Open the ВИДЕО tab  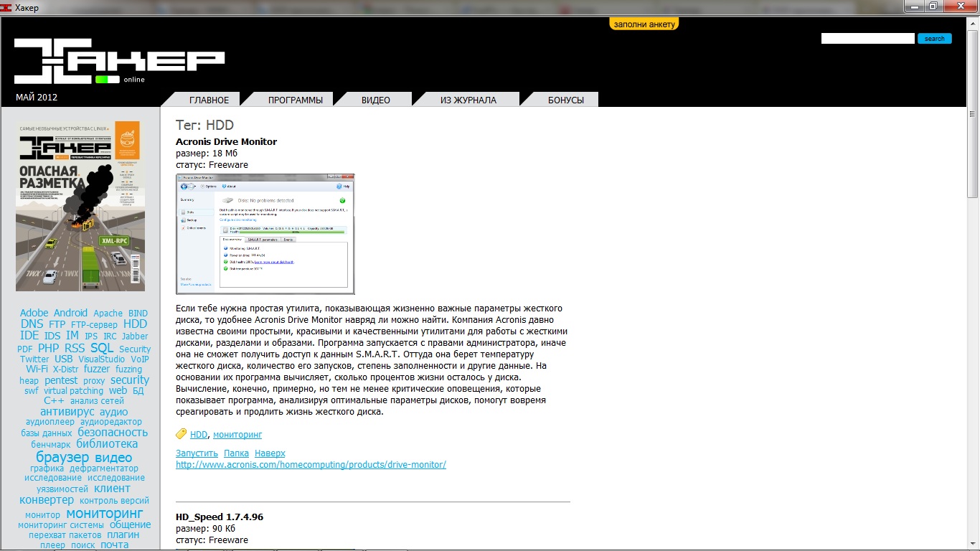tap(376, 100)
